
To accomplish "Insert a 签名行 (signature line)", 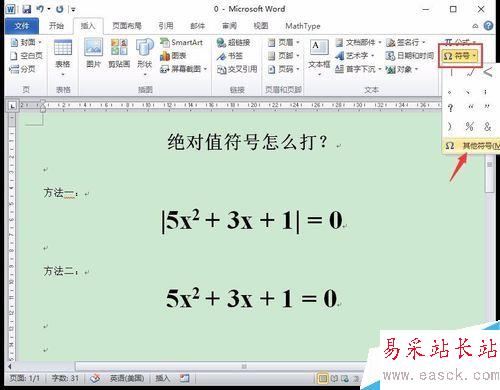I will pos(406,42).
